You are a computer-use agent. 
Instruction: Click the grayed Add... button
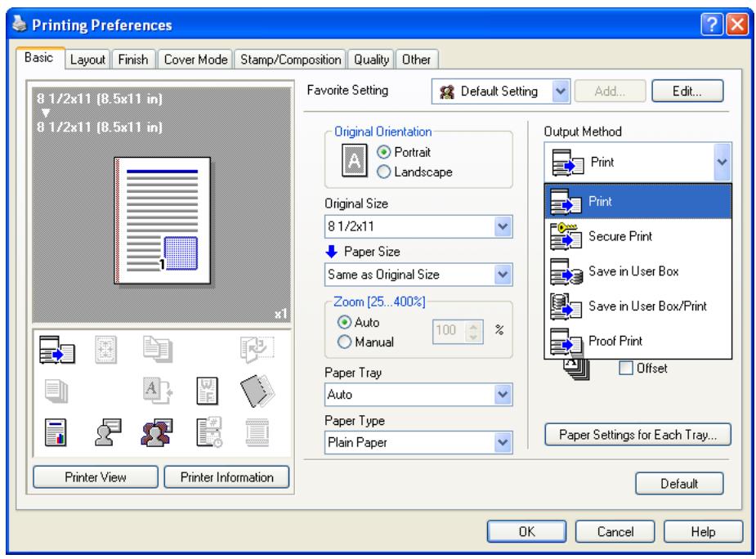[x=610, y=92]
